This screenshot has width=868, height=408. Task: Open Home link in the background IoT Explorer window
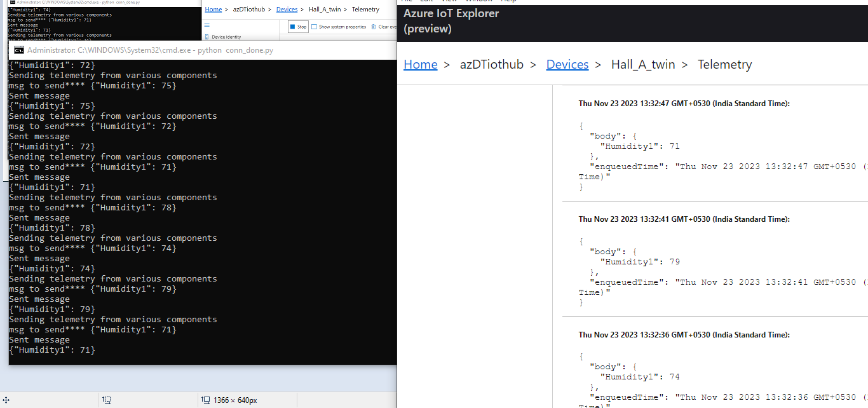[214, 10]
